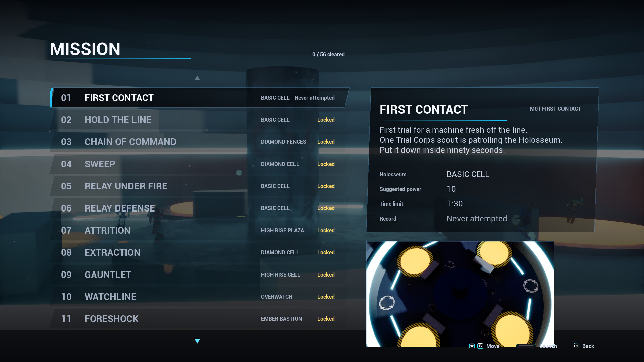Highlight mission 10 Watchline

[200, 297]
